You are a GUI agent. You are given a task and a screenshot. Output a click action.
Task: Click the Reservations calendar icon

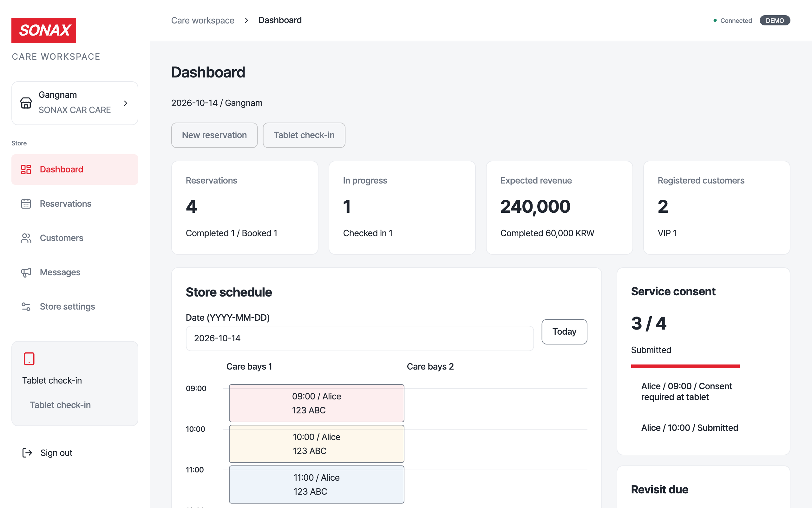click(x=26, y=204)
